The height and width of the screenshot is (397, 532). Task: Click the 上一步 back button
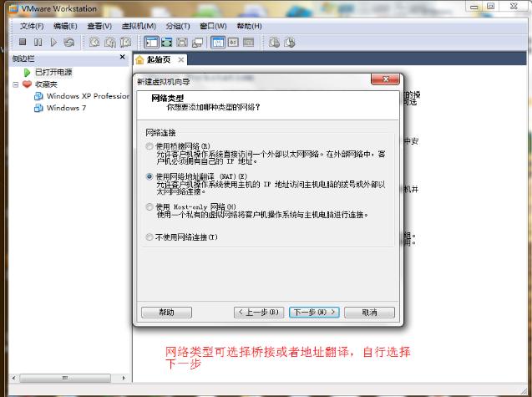point(259,313)
